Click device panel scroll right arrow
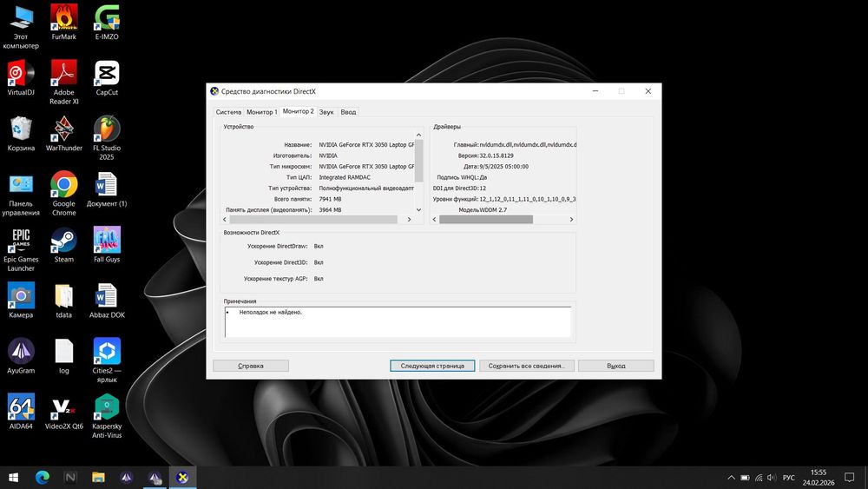Viewport: 868px width, 489px height. click(410, 220)
